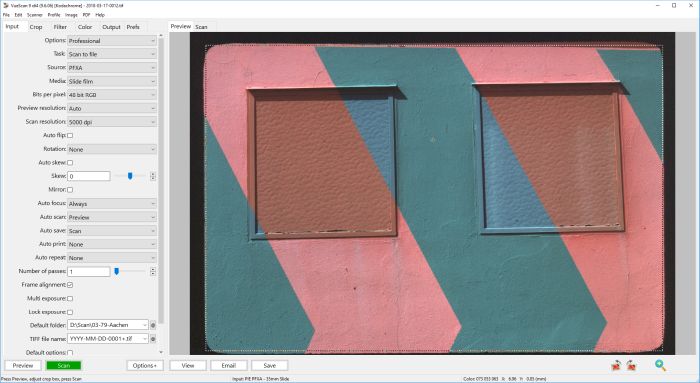Viewport: 700px width, 383px height.
Task: Click the settings panel vertical scrollbar
Action: click(x=161, y=181)
